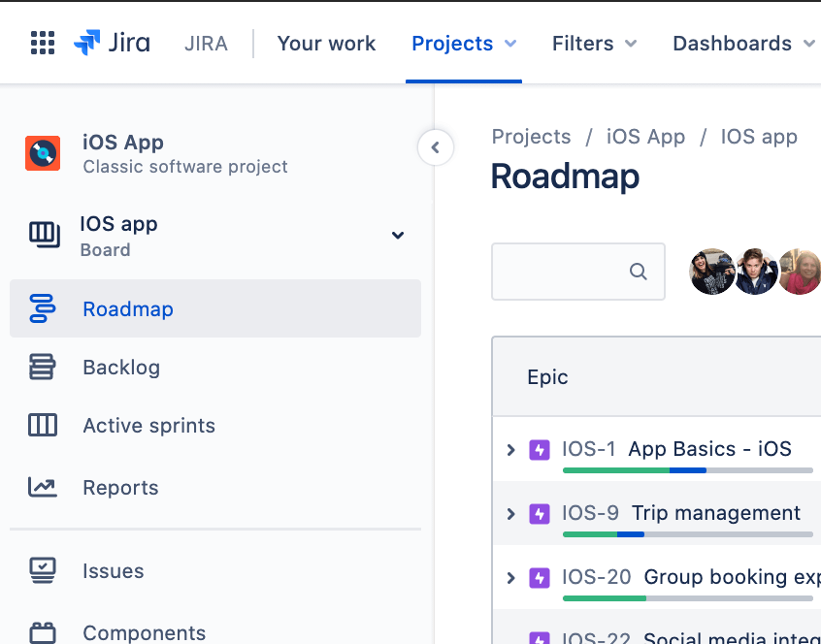Click the IOS-20 progress bar

click(x=687, y=598)
